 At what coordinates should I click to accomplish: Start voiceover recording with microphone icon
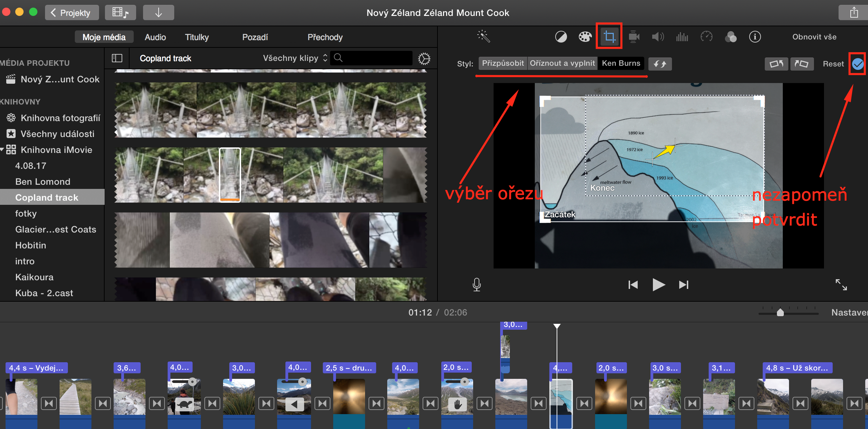click(477, 284)
